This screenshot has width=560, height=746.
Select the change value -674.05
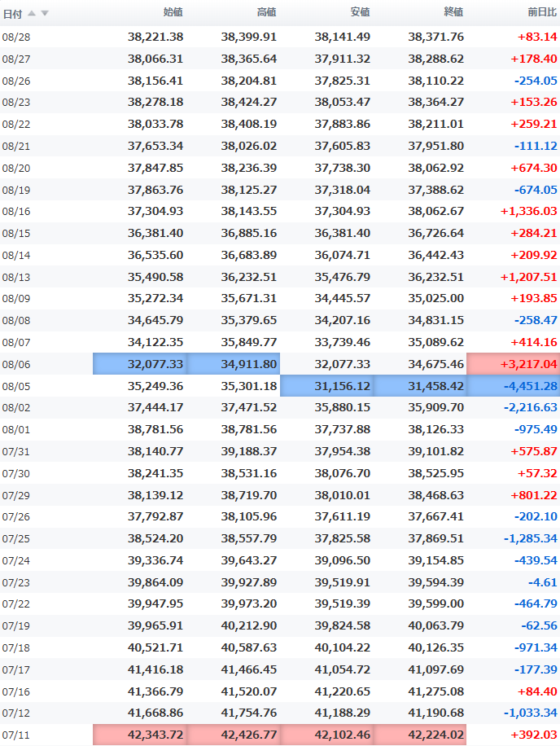(536, 190)
